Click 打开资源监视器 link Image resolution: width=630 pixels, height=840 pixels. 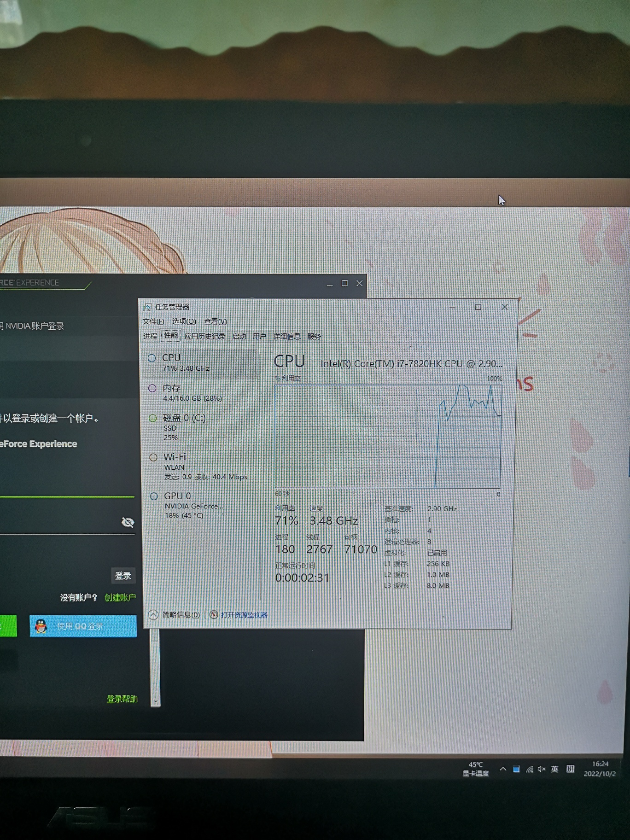243,615
